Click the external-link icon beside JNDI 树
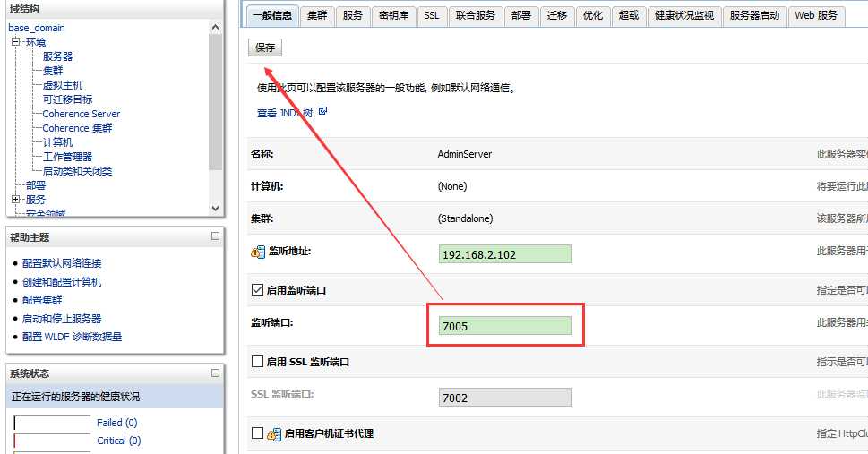 click(x=322, y=111)
